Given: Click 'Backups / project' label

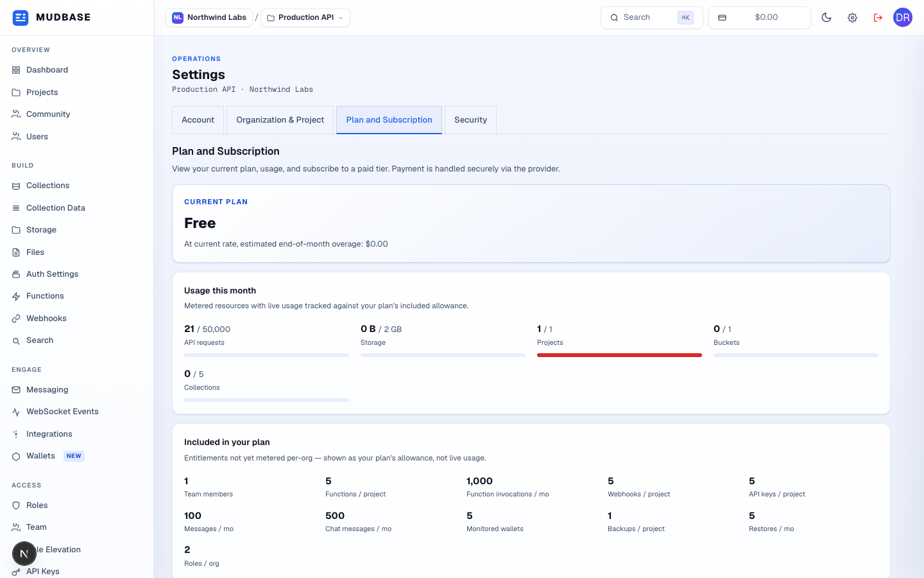Looking at the screenshot, I should [636, 529].
